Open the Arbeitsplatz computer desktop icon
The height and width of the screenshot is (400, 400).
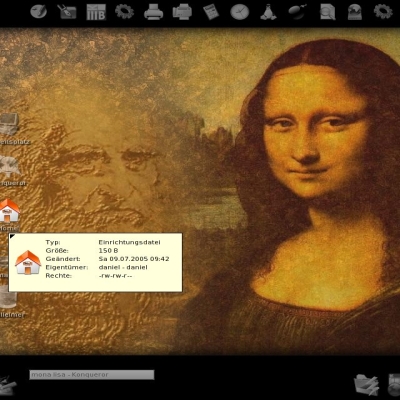[9, 124]
